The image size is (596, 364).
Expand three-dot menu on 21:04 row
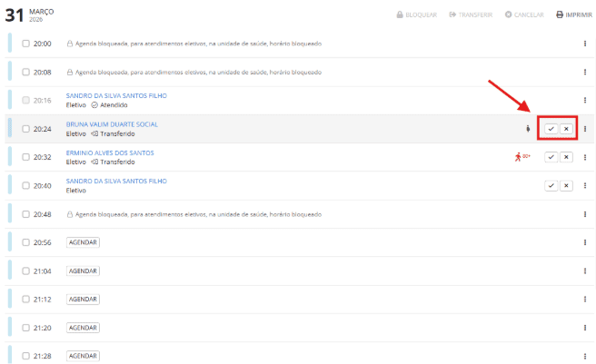584,271
